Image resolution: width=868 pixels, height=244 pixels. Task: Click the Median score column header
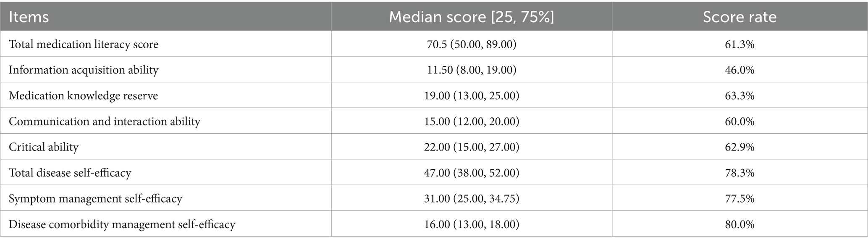(x=471, y=17)
